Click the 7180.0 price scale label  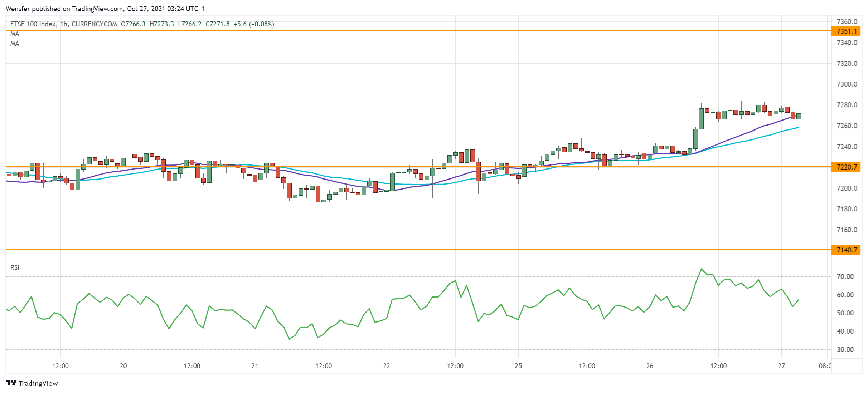(x=847, y=209)
